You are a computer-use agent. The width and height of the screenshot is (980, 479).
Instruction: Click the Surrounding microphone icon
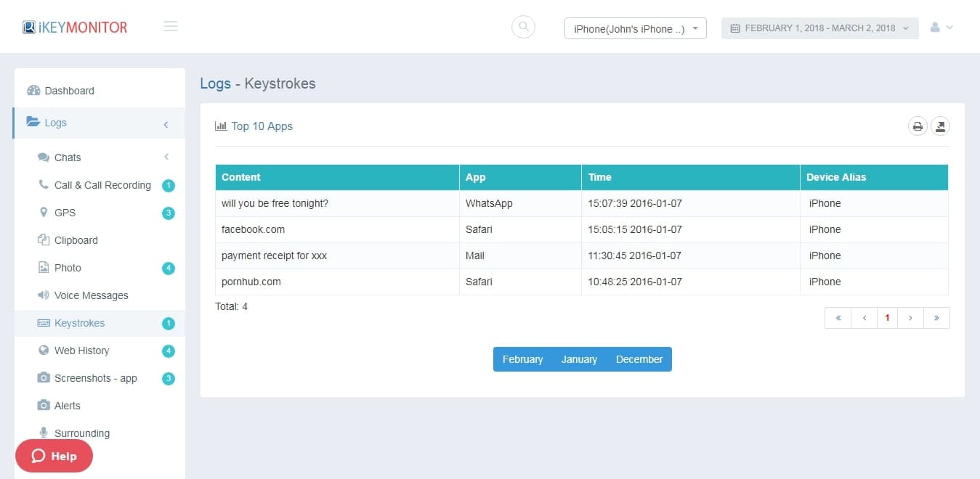pos(43,433)
